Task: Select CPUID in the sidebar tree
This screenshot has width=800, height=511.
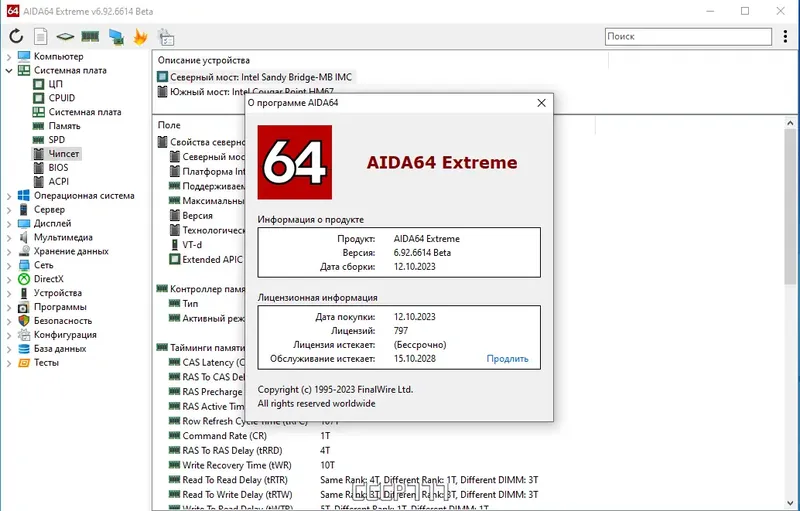Action: (x=62, y=98)
